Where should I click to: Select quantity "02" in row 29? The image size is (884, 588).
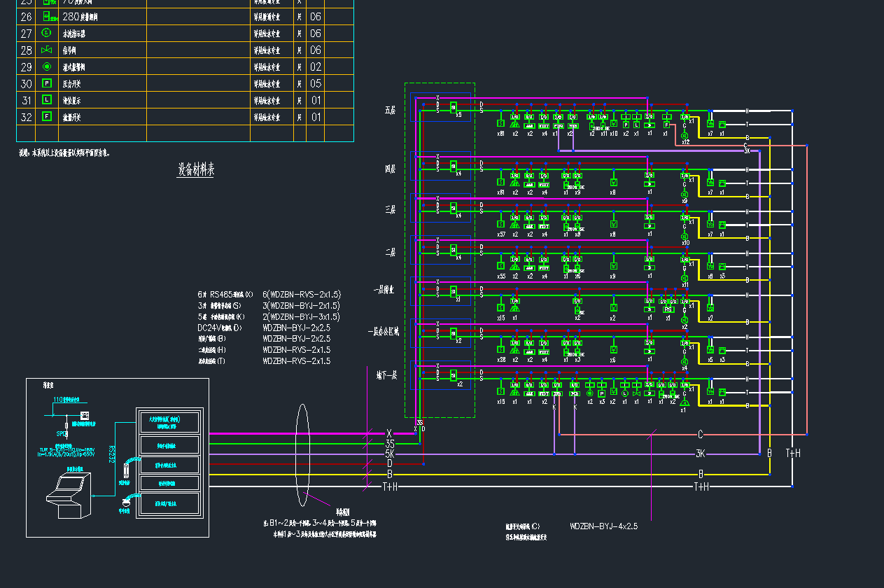coord(316,66)
